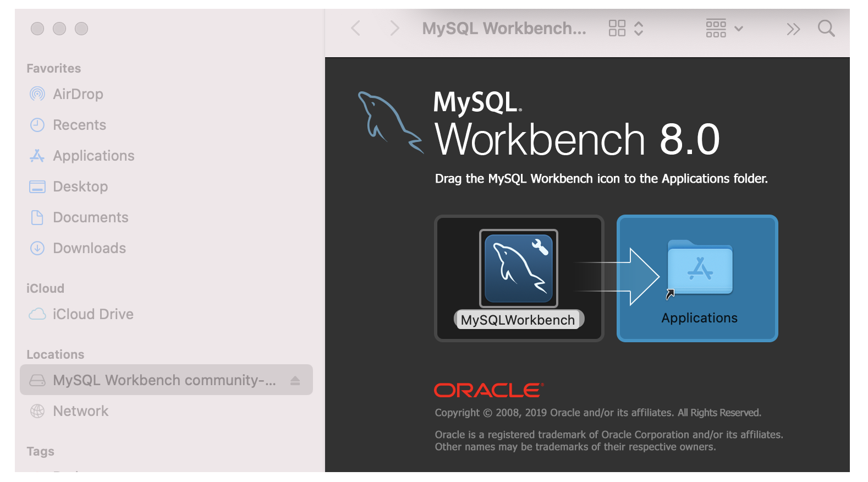This screenshot has height=482, width=868.
Task: Open the view switcher up-down chevrons
Action: (x=639, y=28)
